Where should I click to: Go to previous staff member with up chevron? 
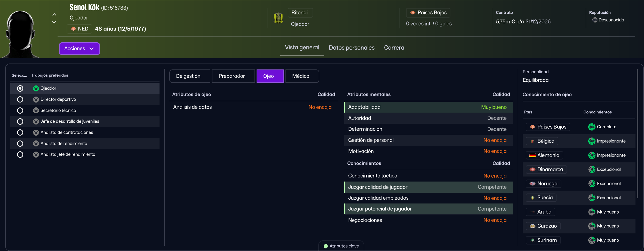click(x=54, y=14)
